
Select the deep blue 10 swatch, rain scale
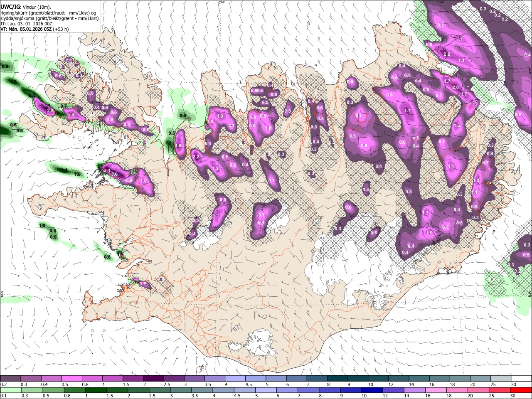click(x=372, y=390)
